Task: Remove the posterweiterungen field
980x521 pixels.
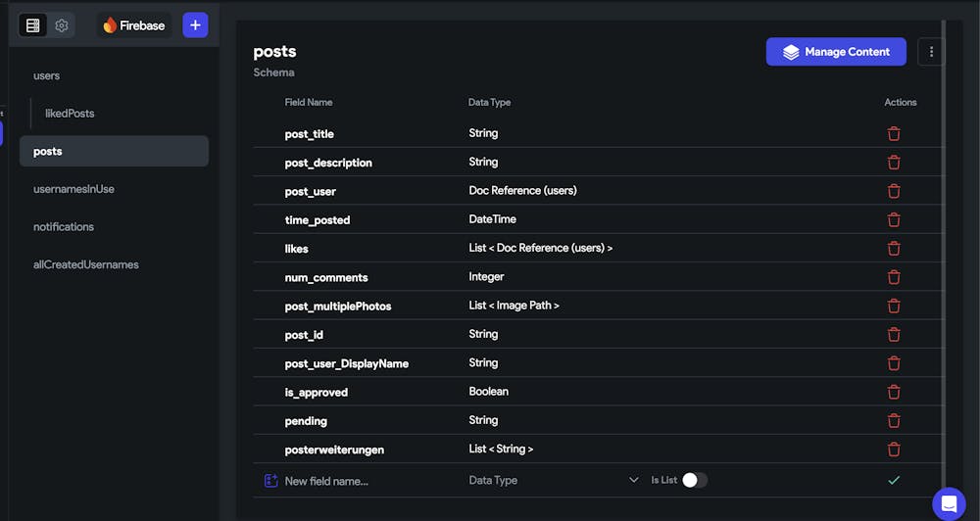Action: (894, 450)
